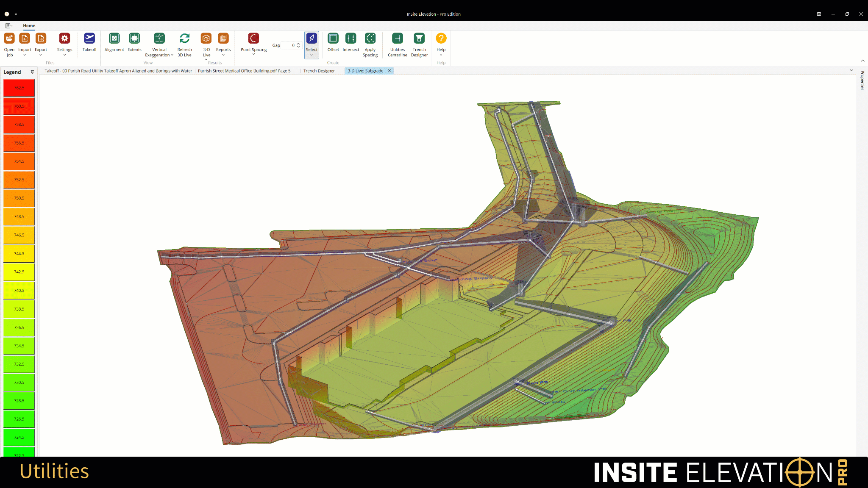Click the Export icon
The width and height of the screenshot is (868, 488).
[x=41, y=39]
